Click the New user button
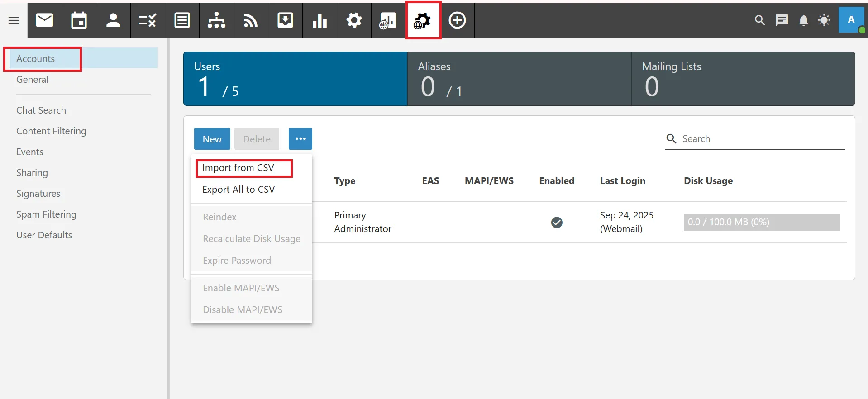The image size is (868, 399). pyautogui.click(x=212, y=139)
